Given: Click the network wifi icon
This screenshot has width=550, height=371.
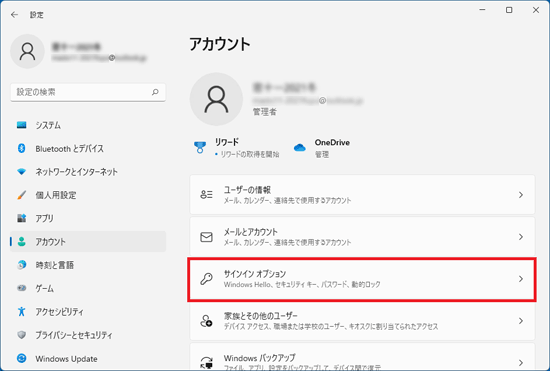Looking at the screenshot, I should pyautogui.click(x=21, y=172).
